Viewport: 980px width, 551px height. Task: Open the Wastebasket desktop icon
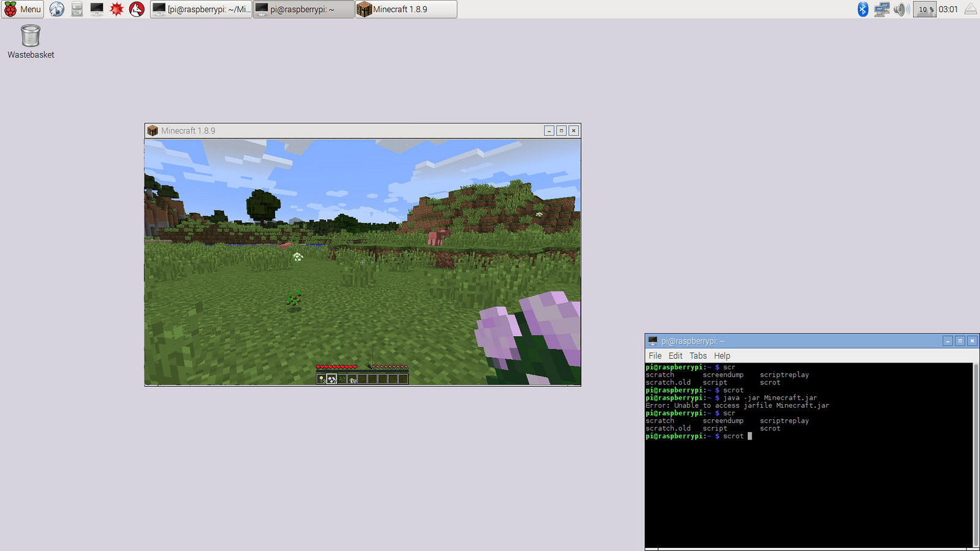[x=31, y=42]
